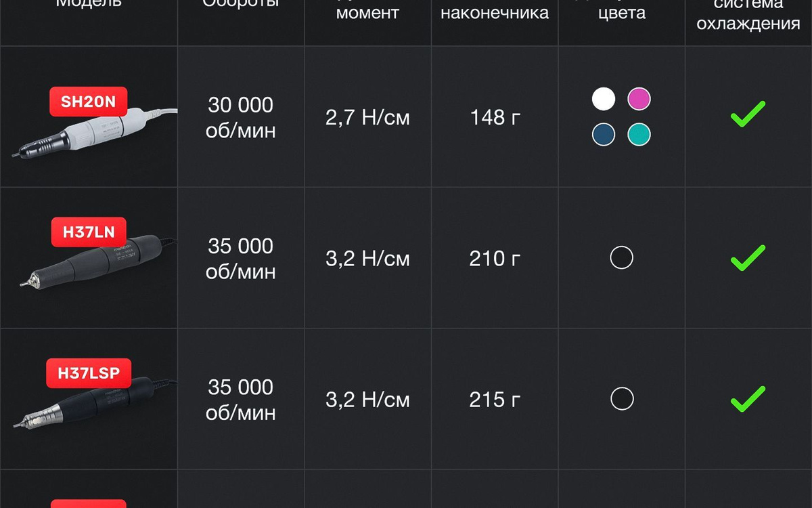Pick the dark blue color swatch
Screen dimensions: 812x508
click(604, 134)
